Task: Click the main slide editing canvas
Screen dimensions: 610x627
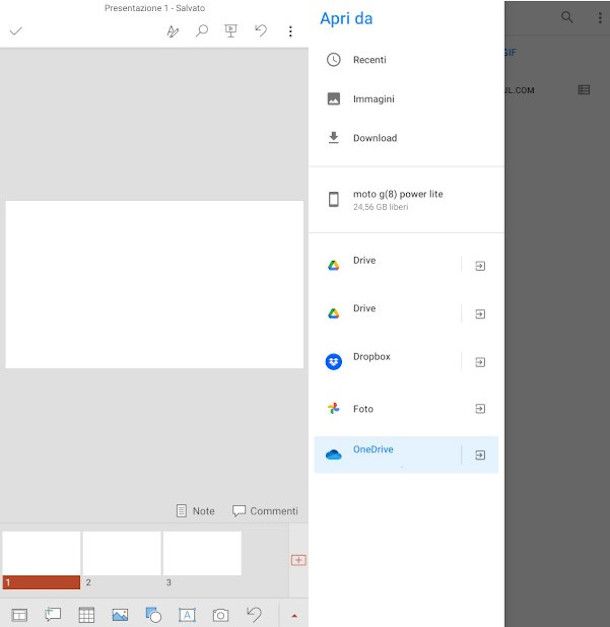Action: [154, 284]
